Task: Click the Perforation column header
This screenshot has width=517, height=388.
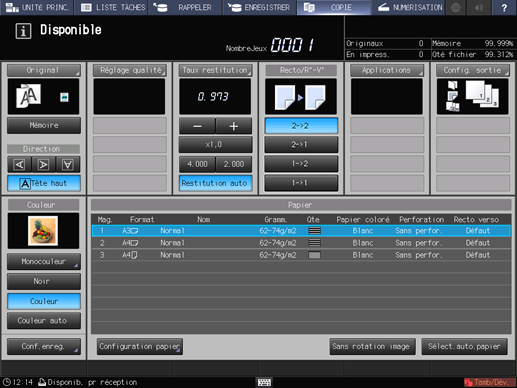Action: pos(421,219)
